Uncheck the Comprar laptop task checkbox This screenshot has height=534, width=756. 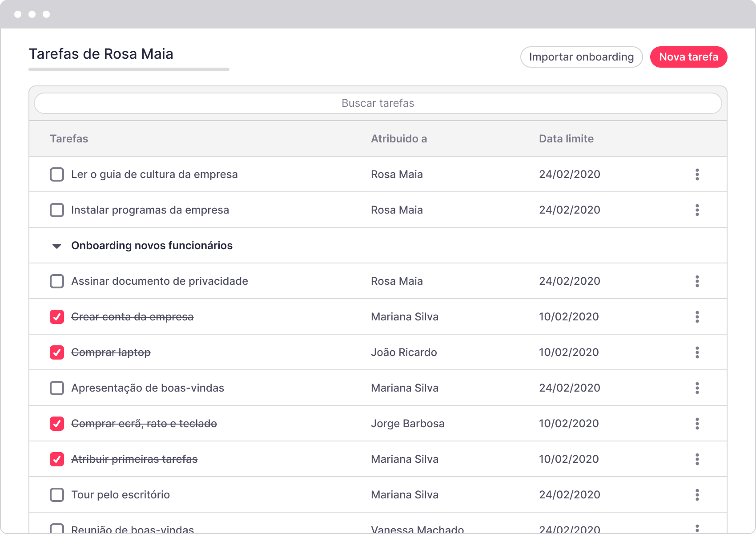pos(57,352)
